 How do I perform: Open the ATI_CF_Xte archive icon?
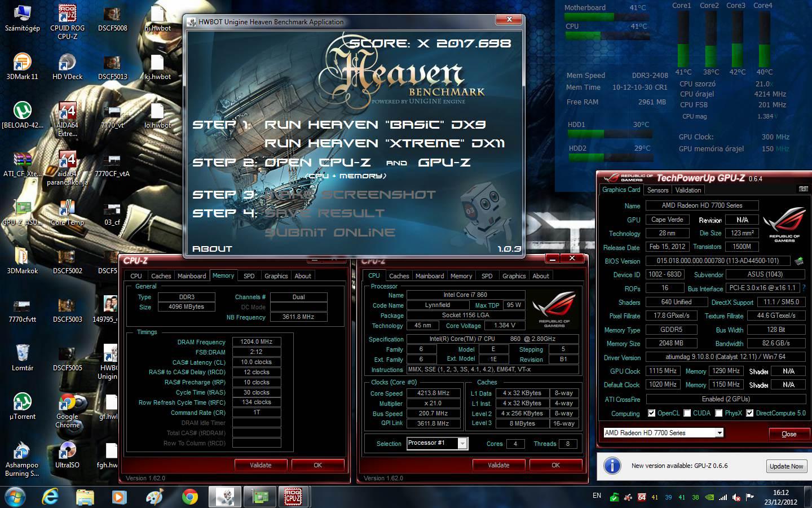click(x=22, y=164)
